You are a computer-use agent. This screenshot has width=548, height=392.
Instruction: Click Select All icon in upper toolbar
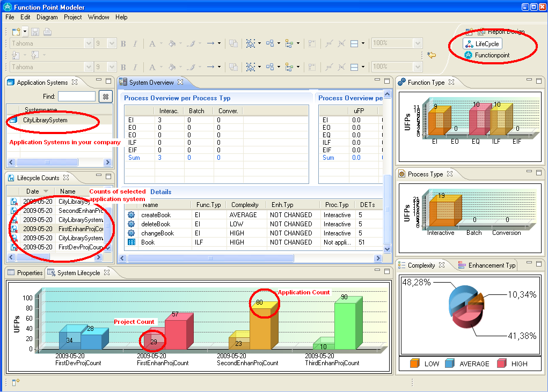[251, 43]
